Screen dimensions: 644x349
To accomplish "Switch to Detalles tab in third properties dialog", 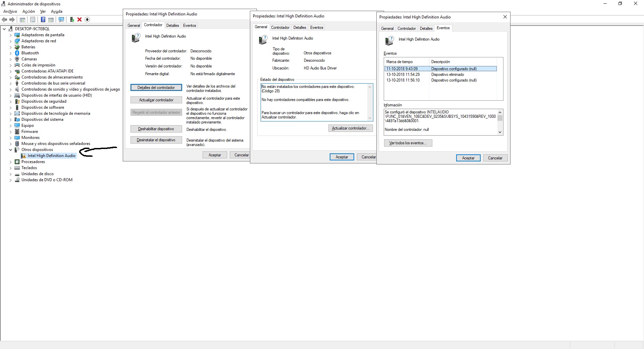I will pos(426,29).
